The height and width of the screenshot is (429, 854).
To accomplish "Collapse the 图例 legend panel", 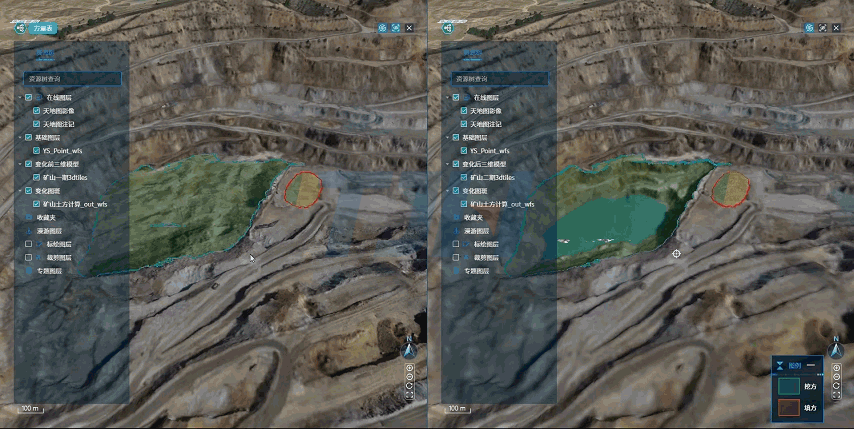I will [811, 365].
